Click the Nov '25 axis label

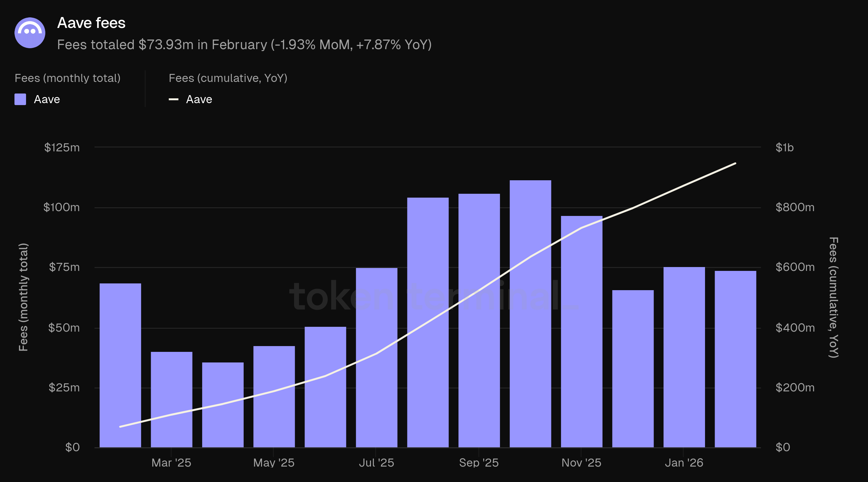coord(581,462)
